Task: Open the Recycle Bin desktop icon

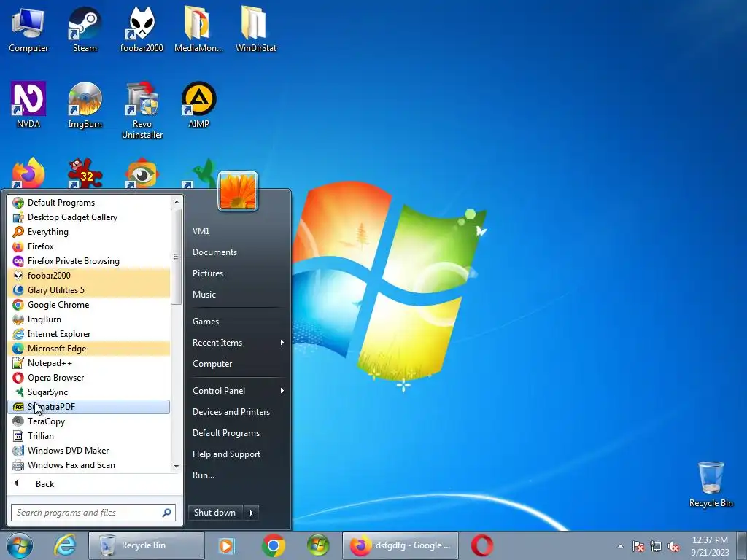Action: (711, 484)
